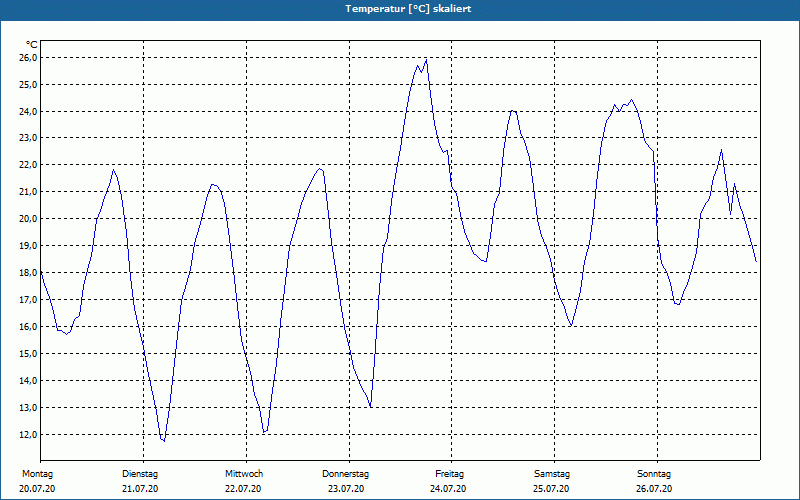
Task: Click the 21,0 axis value
Action: 28,192
